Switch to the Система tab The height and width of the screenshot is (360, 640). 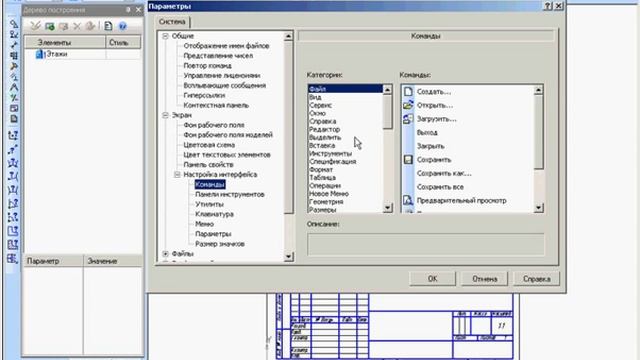pyautogui.click(x=172, y=22)
